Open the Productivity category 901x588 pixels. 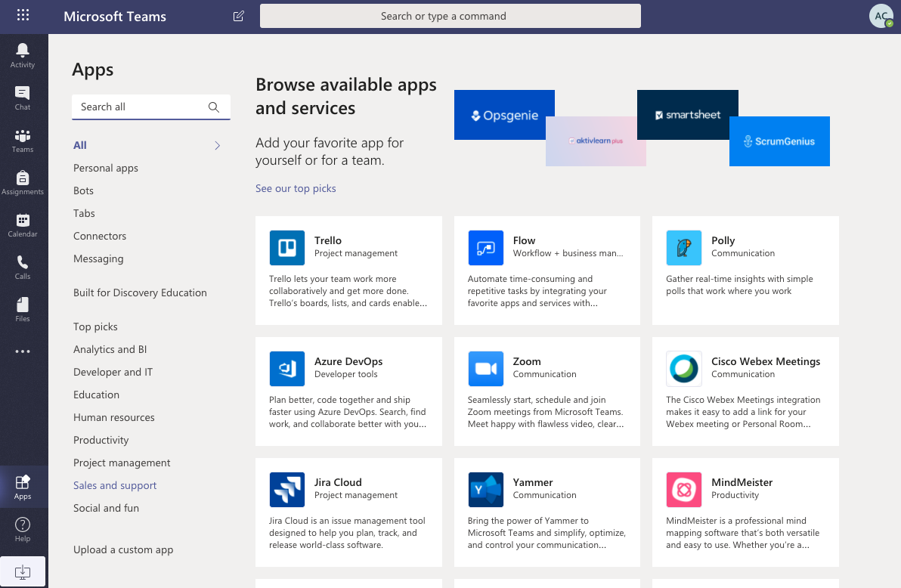pyautogui.click(x=101, y=441)
